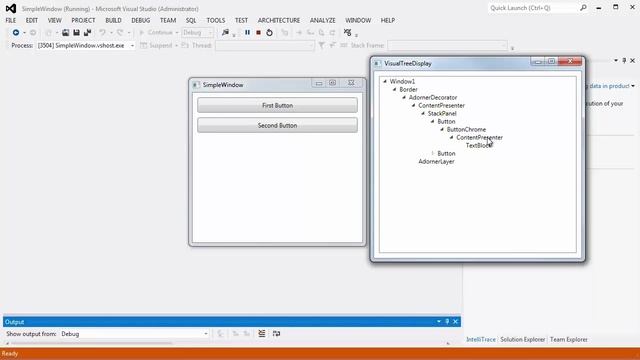Viewport: 640px width, 360px height.
Task: Click the Quick Launch magnifier icon
Action: [x=583, y=8]
